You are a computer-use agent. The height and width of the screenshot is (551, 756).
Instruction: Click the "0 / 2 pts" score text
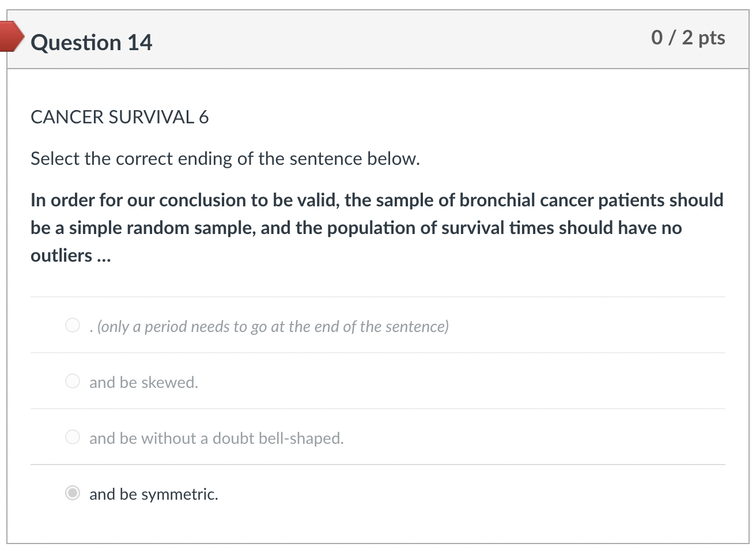coord(688,37)
